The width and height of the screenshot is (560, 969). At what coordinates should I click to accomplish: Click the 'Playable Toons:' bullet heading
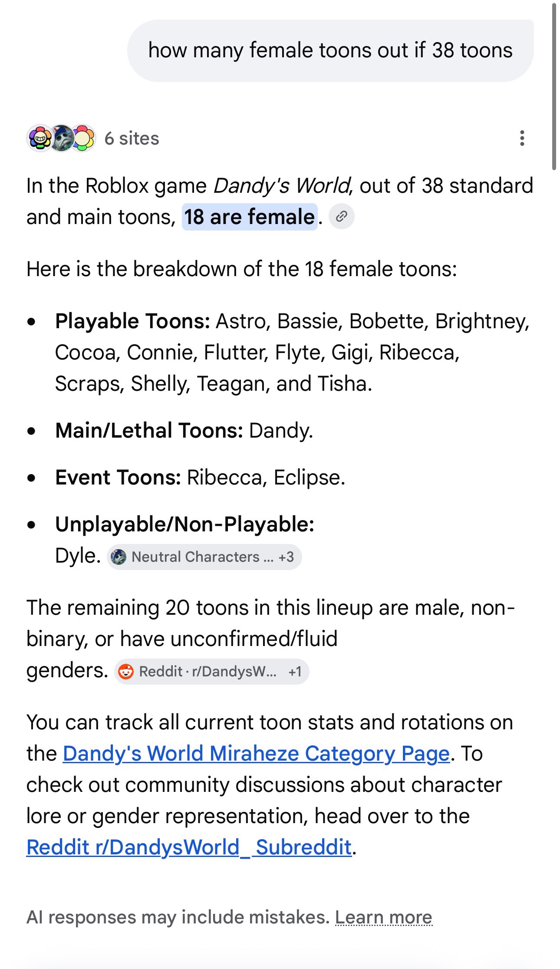(133, 321)
